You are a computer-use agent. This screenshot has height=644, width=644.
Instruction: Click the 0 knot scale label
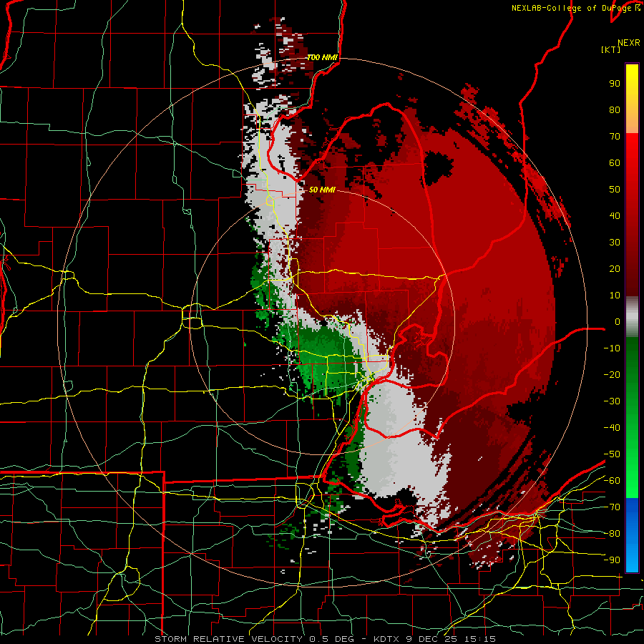(x=618, y=321)
